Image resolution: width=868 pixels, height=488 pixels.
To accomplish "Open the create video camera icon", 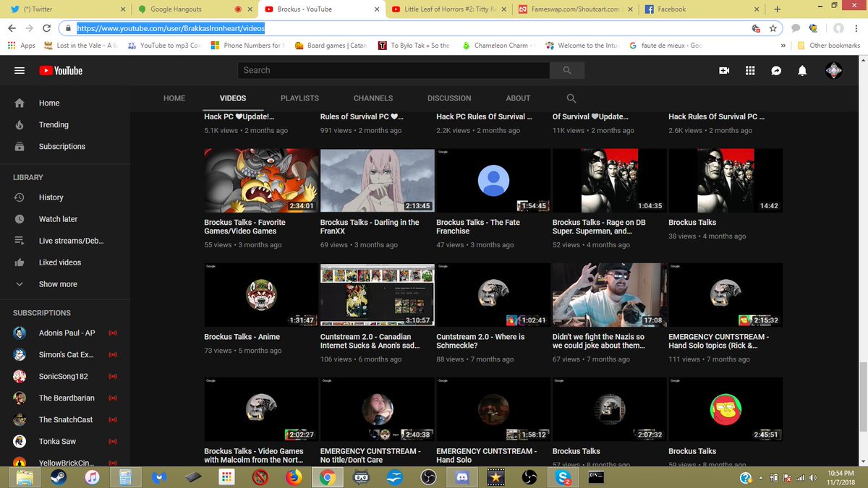I will (x=724, y=71).
